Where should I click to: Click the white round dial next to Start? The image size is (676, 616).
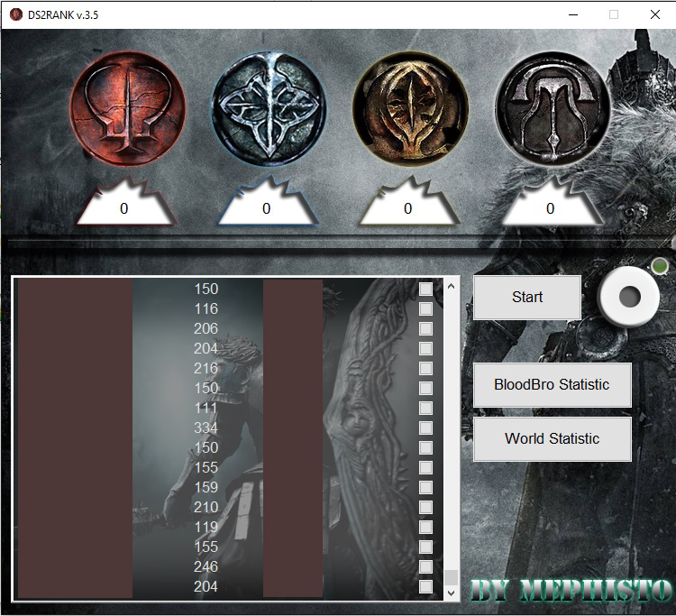629,297
